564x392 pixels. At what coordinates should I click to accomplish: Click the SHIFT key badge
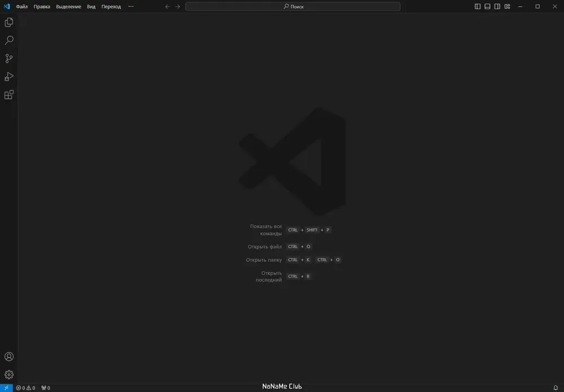pos(312,230)
